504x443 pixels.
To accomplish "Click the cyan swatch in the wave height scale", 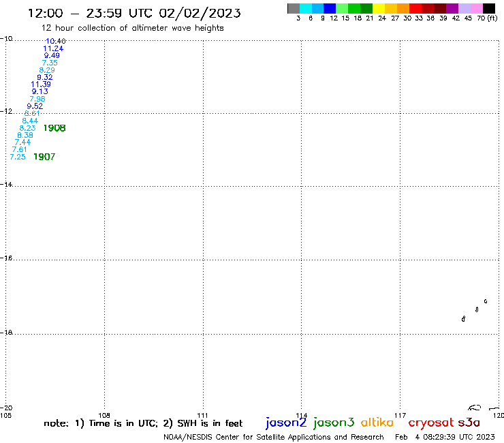I will 306,8.
